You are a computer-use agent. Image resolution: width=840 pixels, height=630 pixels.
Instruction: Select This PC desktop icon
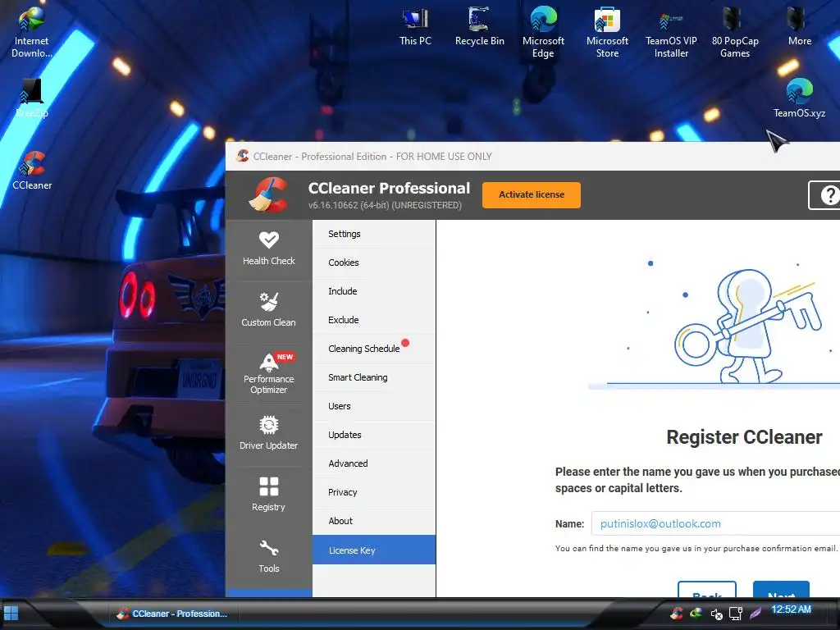click(415, 27)
